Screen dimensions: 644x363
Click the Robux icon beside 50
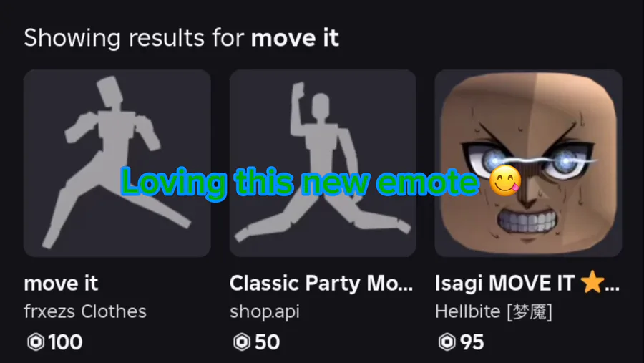click(242, 342)
